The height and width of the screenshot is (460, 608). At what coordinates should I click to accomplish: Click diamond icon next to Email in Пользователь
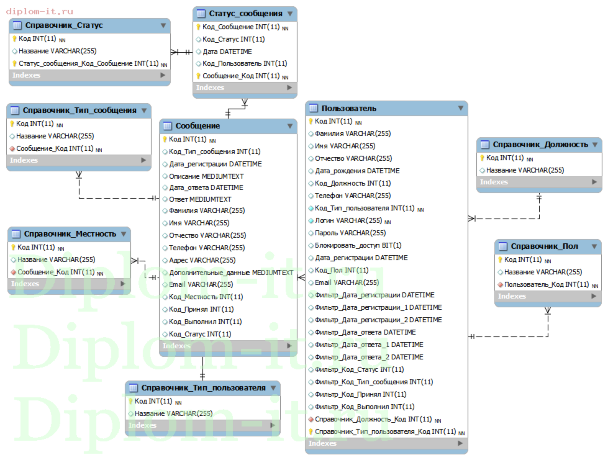click(x=310, y=283)
